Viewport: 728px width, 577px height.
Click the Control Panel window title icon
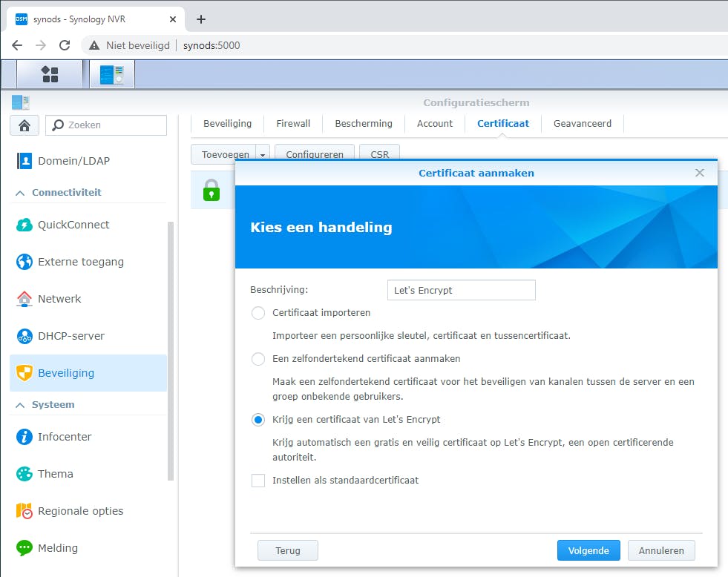click(21, 102)
